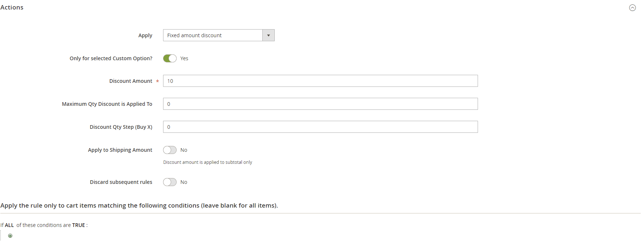This screenshot has height=243, width=644.
Task: Click the green add condition plus icon
Action: pyautogui.click(x=10, y=236)
